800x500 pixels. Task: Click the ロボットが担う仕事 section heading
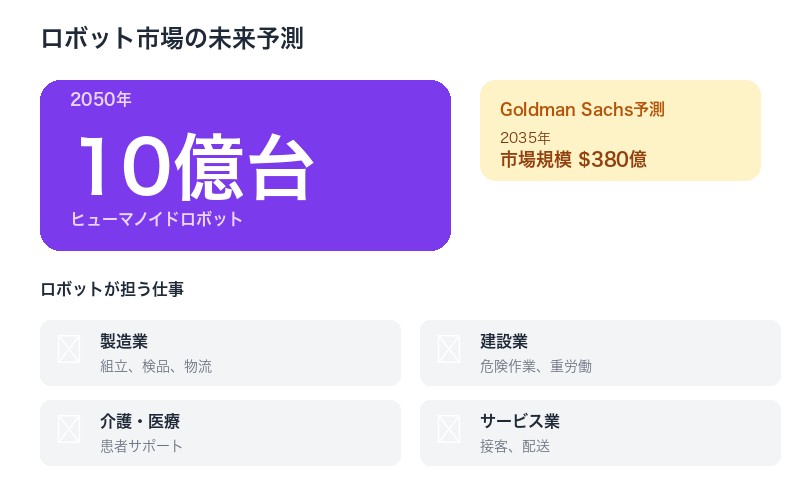coord(112,290)
